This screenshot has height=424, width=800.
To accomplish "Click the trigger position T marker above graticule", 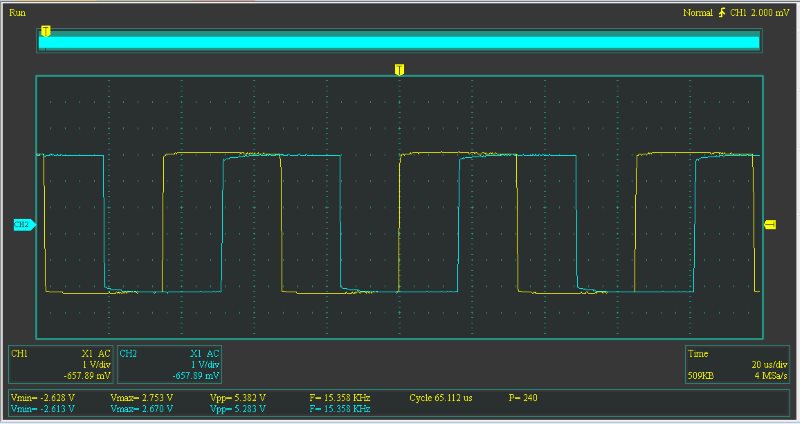I will [400, 69].
